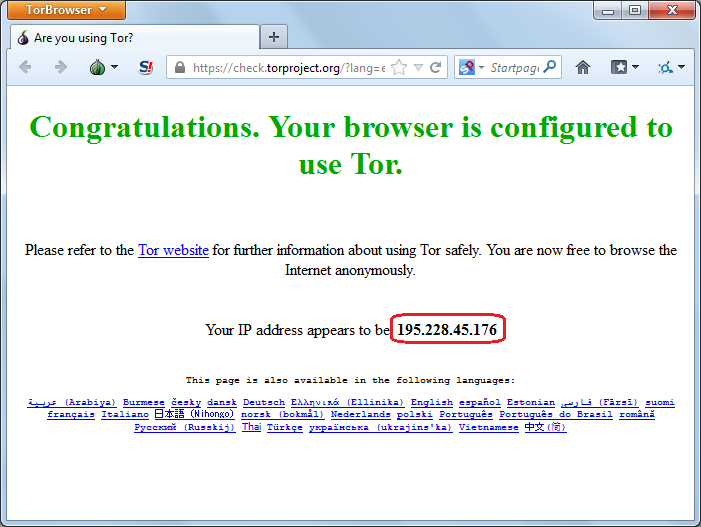Viewport: 701px width, 527px height.
Task: Click the Torbutton green onion icon
Action: point(97,67)
